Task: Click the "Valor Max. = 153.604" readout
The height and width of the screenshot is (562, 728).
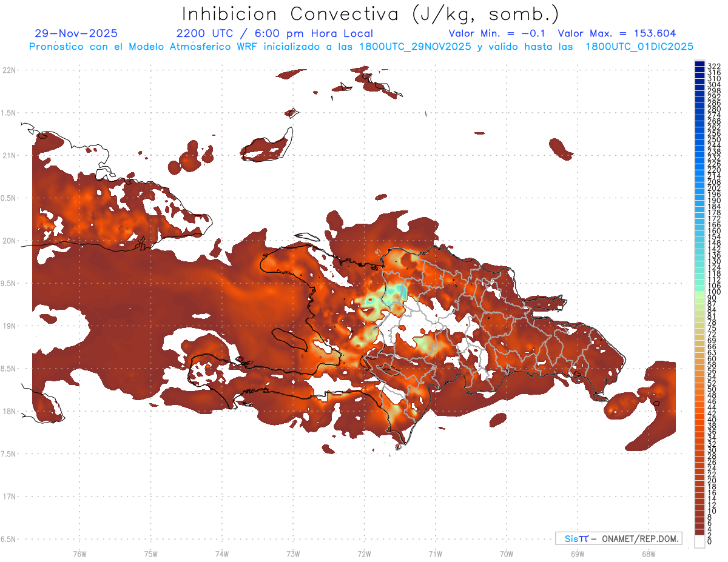Action: tap(616, 33)
